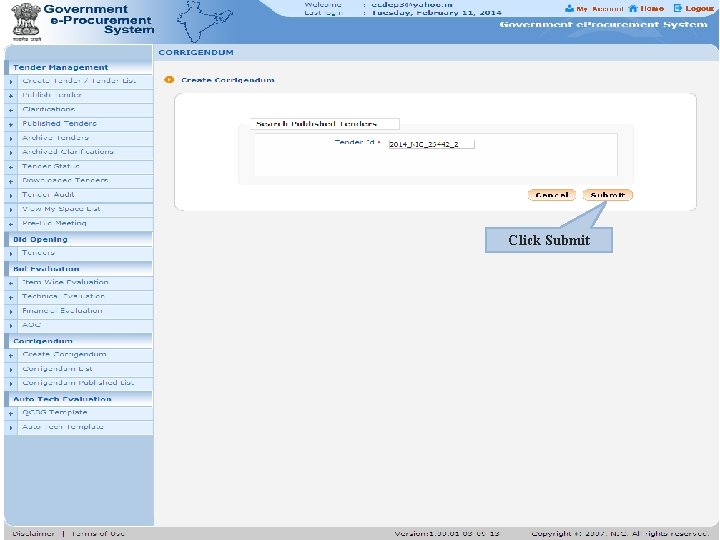Click the arrow bullet beside Tender Status
720x540 pixels.
tap(11, 167)
